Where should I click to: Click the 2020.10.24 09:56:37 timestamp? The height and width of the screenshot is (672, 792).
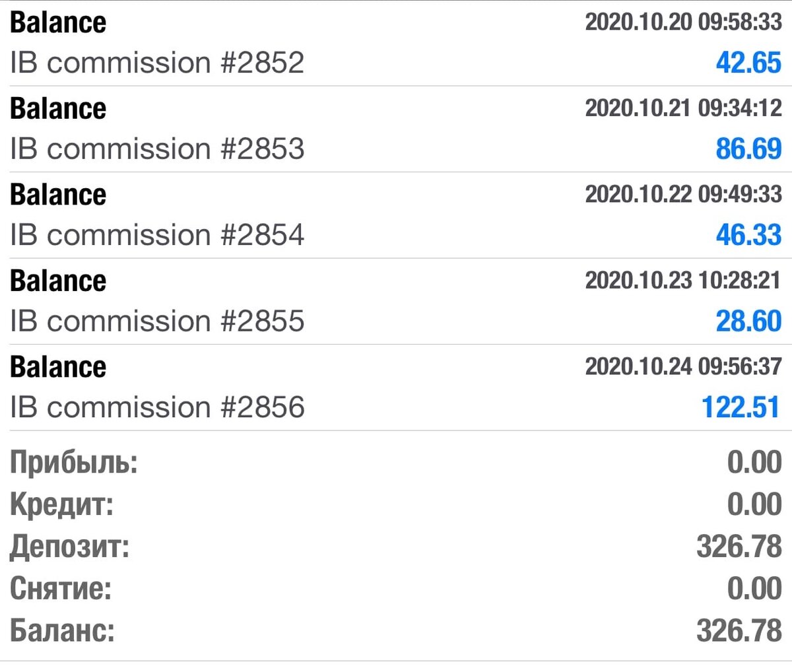point(683,366)
